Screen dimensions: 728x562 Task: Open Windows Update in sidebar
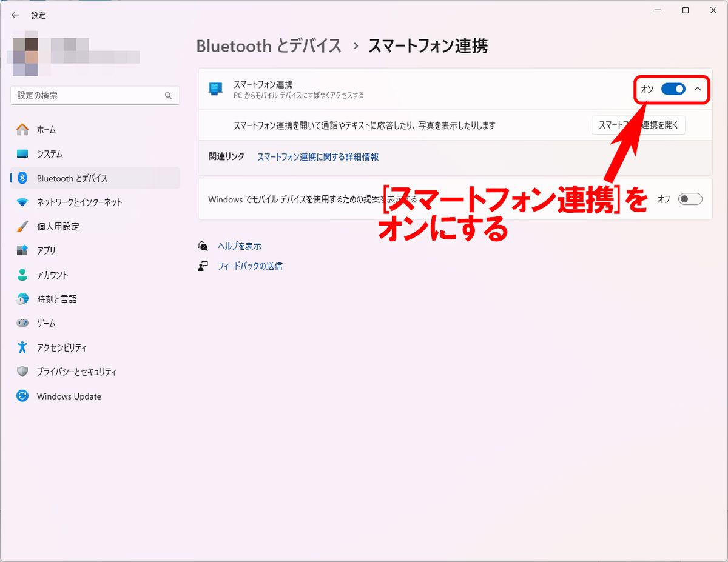pyautogui.click(x=95, y=396)
